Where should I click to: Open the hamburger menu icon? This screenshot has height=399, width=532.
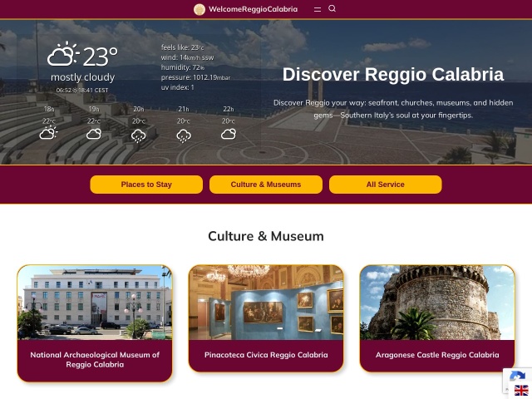tap(318, 9)
